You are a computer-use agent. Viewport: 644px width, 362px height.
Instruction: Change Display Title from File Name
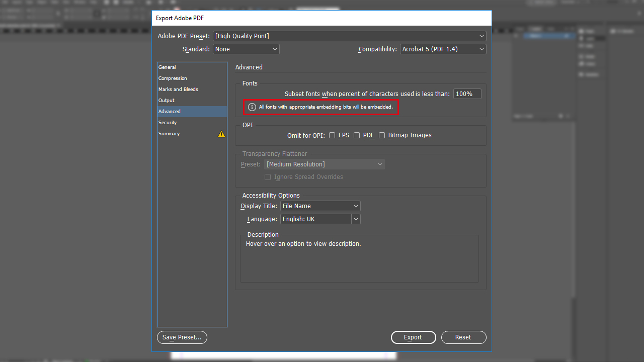pos(320,206)
